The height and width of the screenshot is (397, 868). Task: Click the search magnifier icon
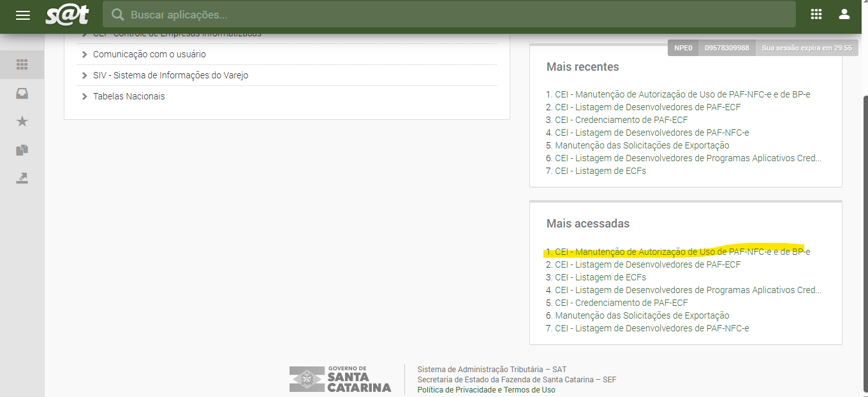coord(117,15)
